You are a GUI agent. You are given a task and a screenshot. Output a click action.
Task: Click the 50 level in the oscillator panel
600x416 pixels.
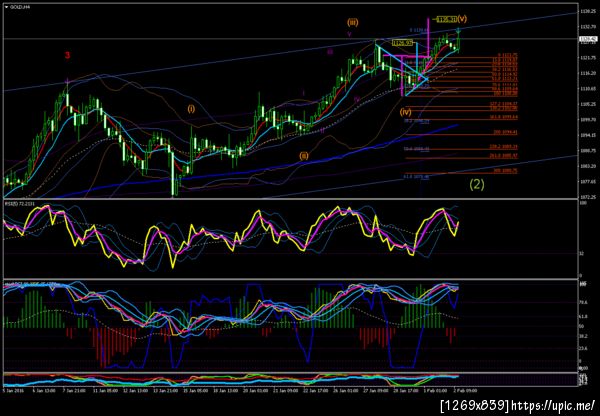582,326
